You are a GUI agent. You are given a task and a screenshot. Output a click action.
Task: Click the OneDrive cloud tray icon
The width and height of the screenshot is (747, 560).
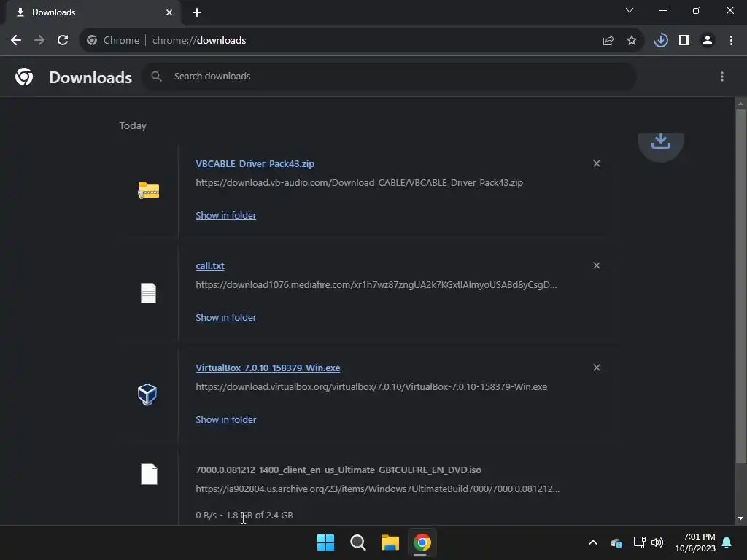[616, 542]
